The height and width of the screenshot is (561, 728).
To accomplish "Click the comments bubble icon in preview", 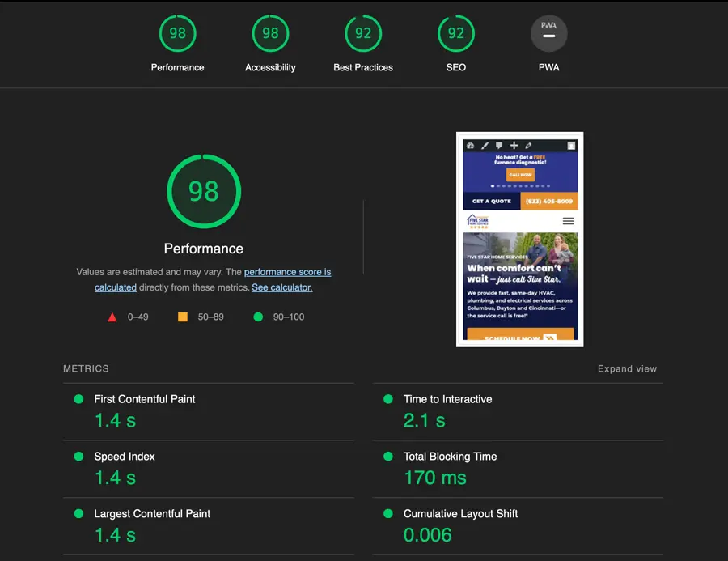I will coord(499,146).
